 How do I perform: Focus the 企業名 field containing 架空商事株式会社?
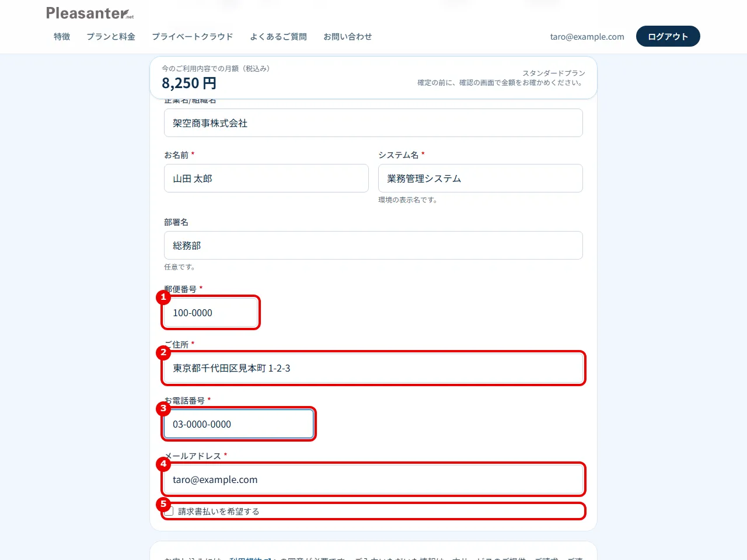click(373, 123)
